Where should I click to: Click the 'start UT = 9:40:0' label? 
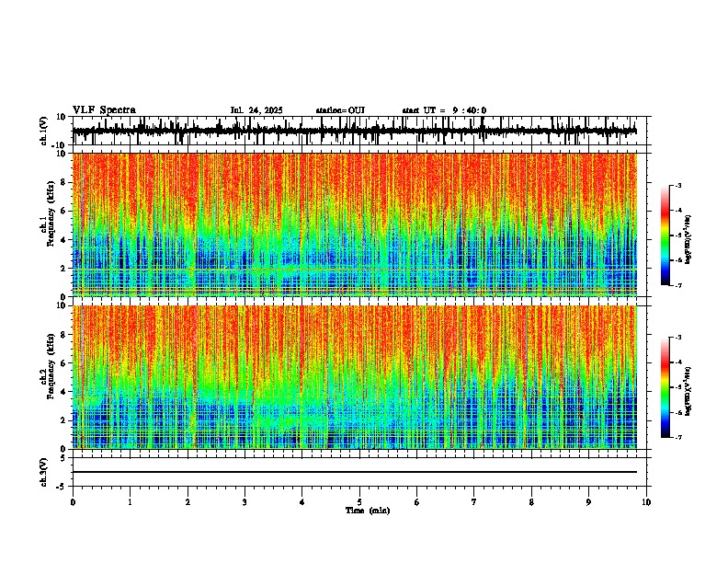pos(444,110)
